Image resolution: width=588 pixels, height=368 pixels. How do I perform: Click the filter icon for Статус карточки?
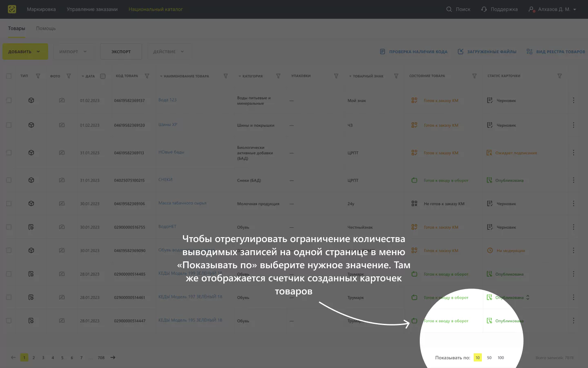(559, 76)
